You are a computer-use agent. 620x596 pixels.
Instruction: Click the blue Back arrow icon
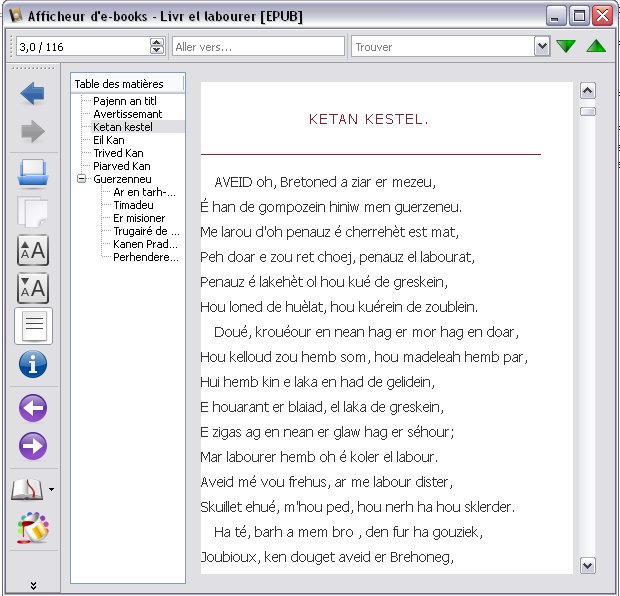32,94
